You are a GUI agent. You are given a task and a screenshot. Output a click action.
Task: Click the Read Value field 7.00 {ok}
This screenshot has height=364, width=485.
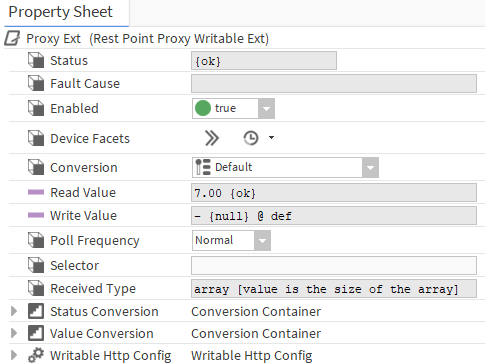coord(334,193)
